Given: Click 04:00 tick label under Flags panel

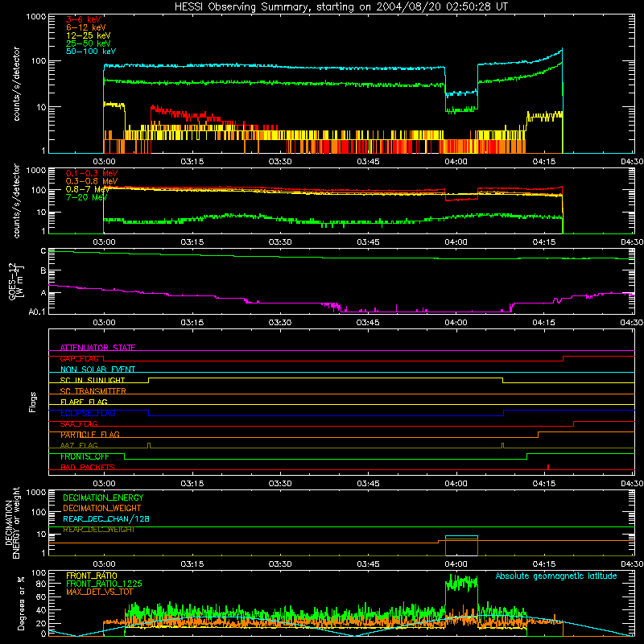Looking at the screenshot, I should [456, 484].
